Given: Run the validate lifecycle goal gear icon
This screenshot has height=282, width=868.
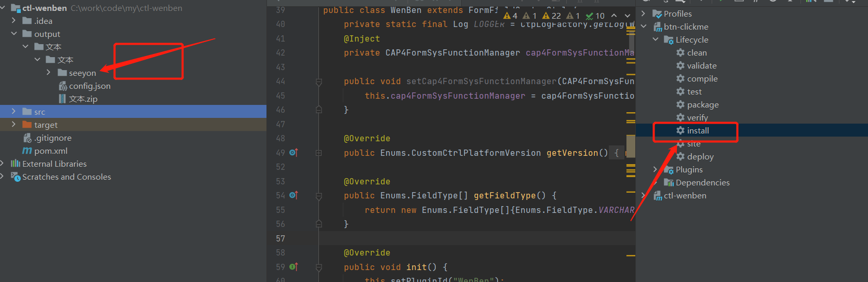Looking at the screenshot, I should 680,65.
